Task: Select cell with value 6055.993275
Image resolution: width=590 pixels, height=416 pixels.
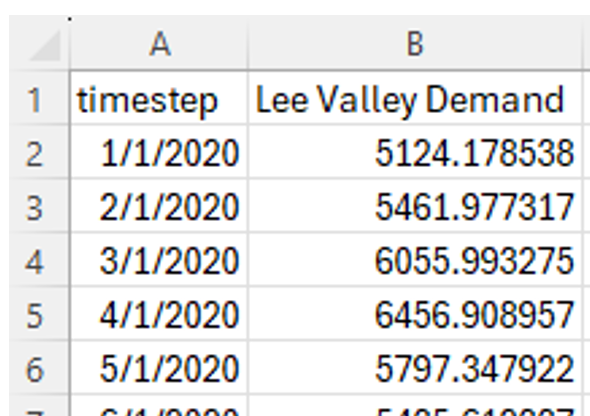Action: tap(415, 259)
